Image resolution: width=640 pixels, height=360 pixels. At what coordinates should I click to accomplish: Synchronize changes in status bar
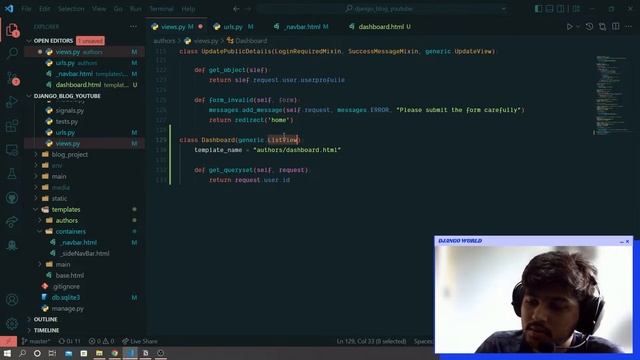[x=69, y=341]
